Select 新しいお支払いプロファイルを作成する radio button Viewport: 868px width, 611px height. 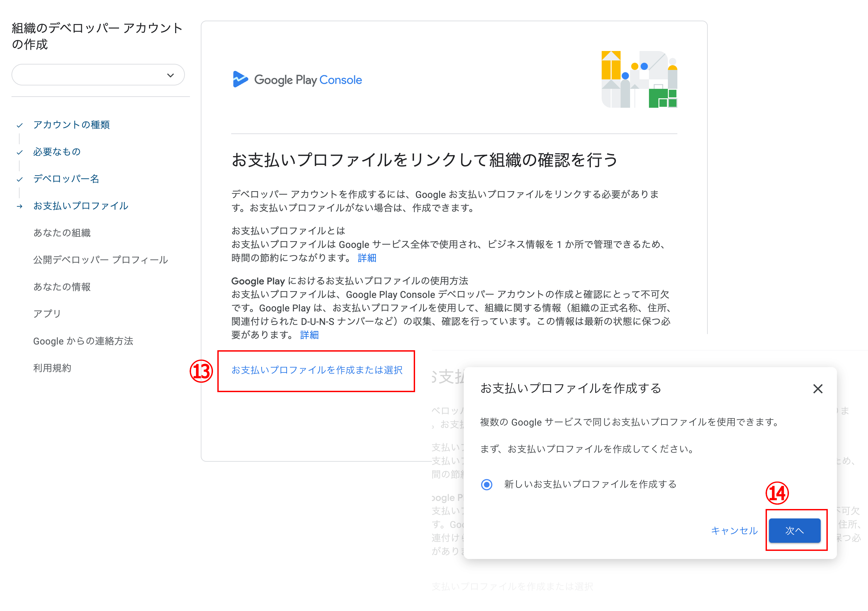point(487,484)
